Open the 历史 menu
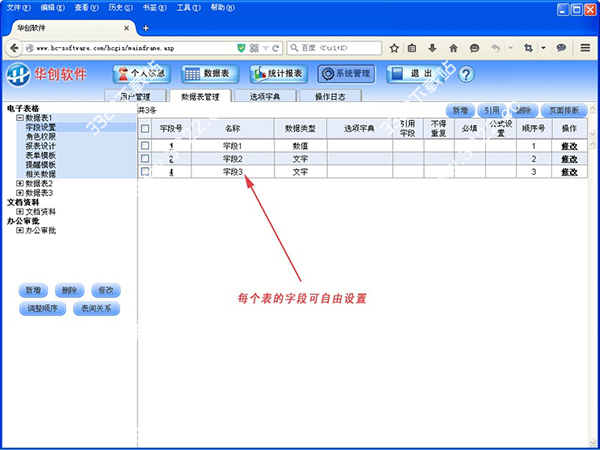The width and height of the screenshot is (600, 450). click(120, 8)
